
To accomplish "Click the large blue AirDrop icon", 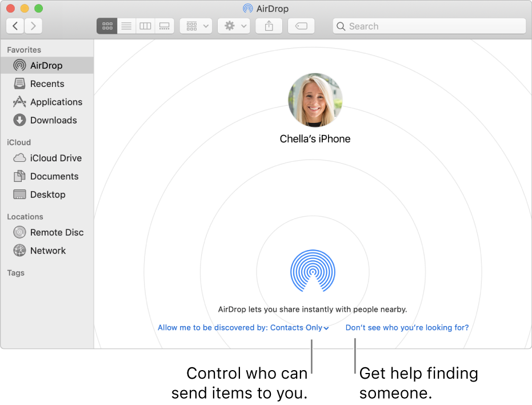I will [x=313, y=271].
